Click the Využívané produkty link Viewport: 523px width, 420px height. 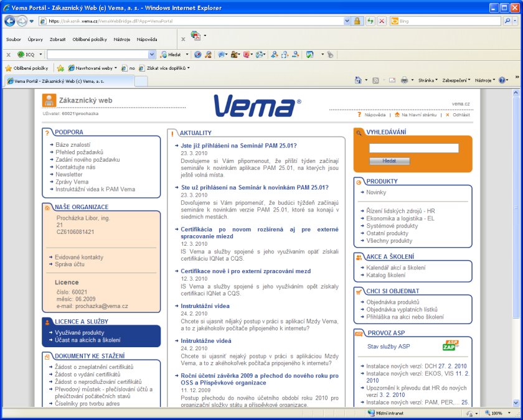[x=80, y=333]
